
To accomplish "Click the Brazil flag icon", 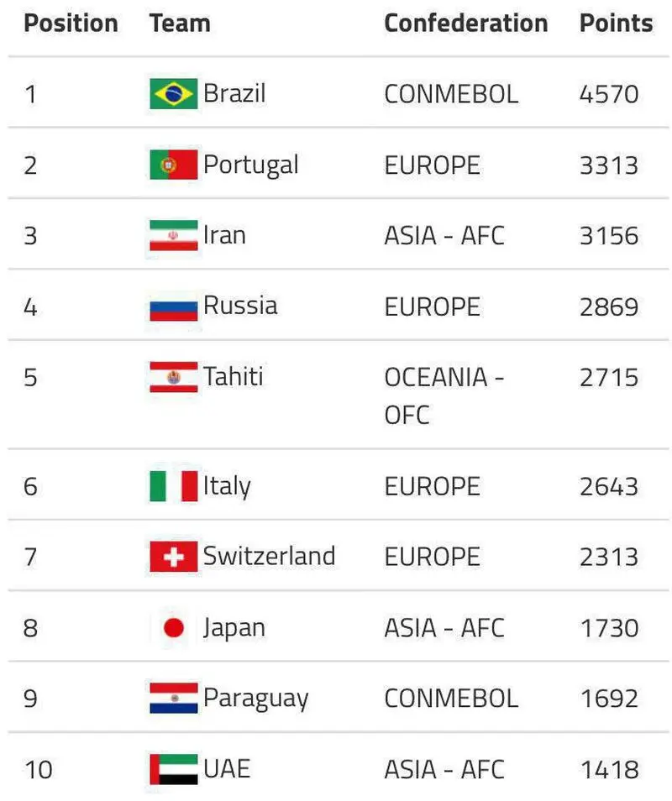I will (x=173, y=94).
